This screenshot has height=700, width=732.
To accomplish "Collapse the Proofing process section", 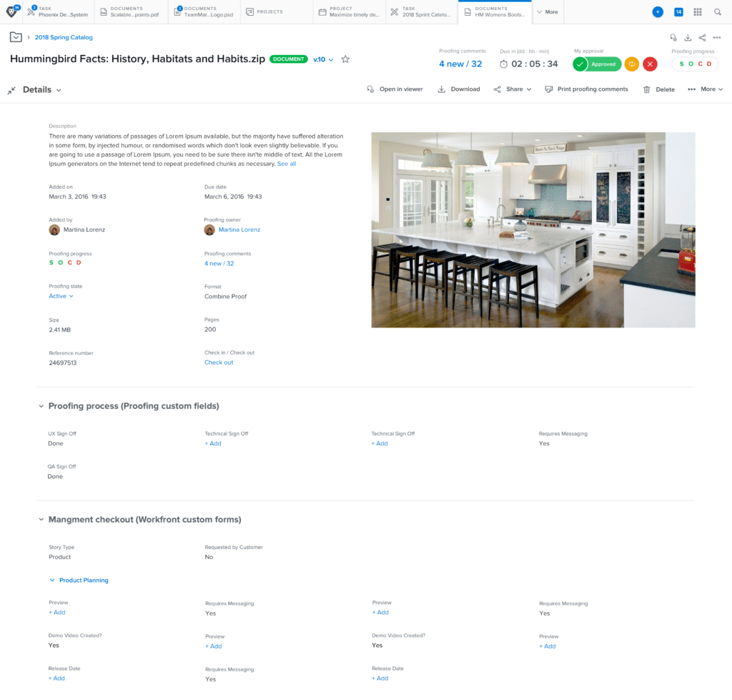I will pos(41,406).
